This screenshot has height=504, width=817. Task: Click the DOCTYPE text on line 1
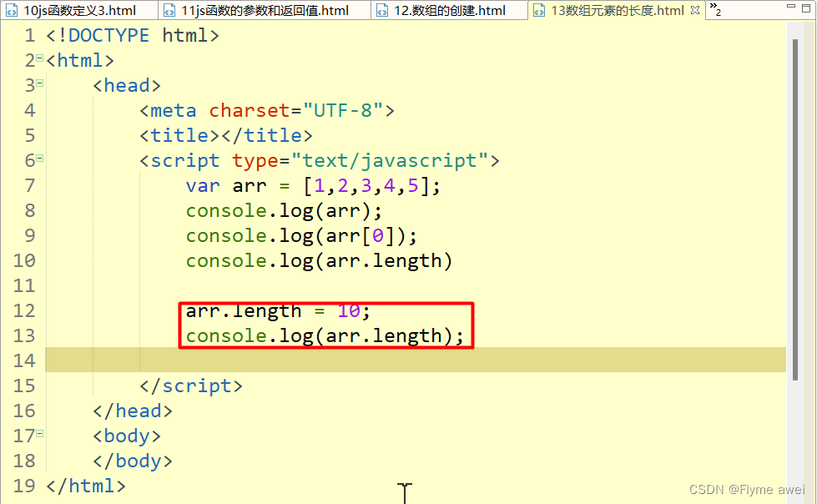(108, 35)
